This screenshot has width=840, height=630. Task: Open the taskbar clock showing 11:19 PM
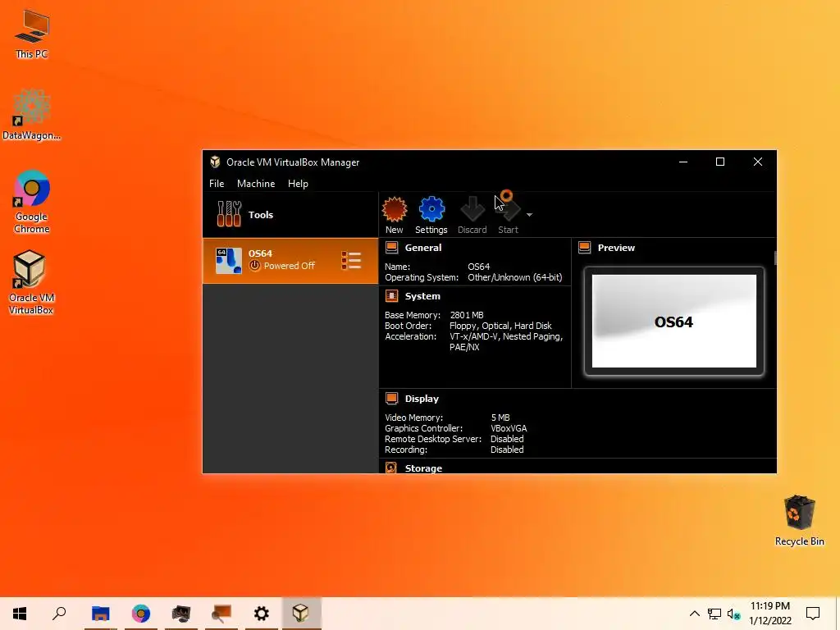[769, 614]
